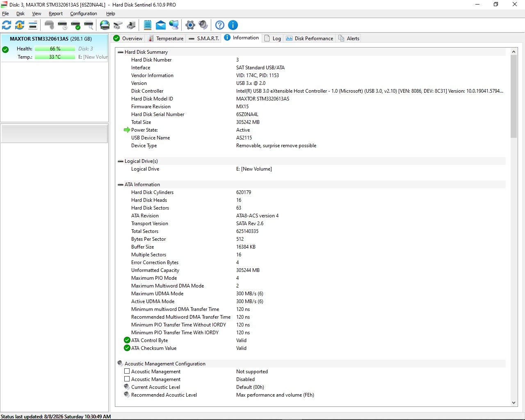
Task: Collapse the Hard Disk Summary section
Action: [x=121, y=52]
